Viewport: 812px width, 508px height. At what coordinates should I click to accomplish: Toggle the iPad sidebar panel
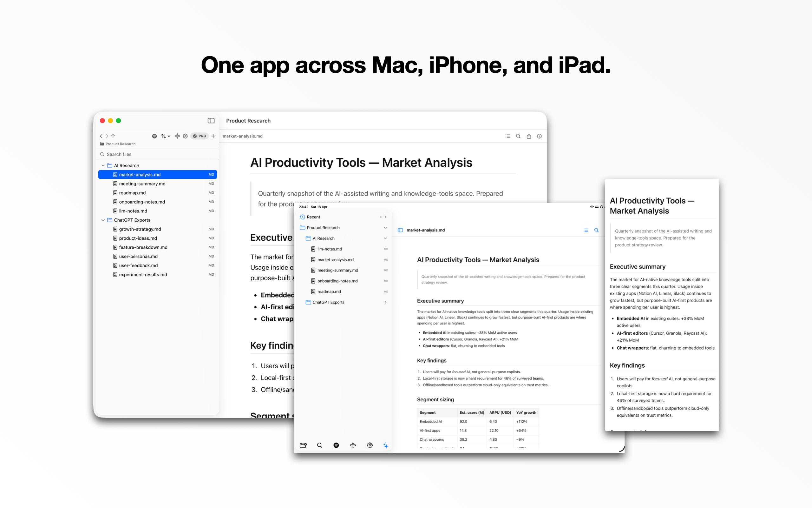click(x=400, y=230)
